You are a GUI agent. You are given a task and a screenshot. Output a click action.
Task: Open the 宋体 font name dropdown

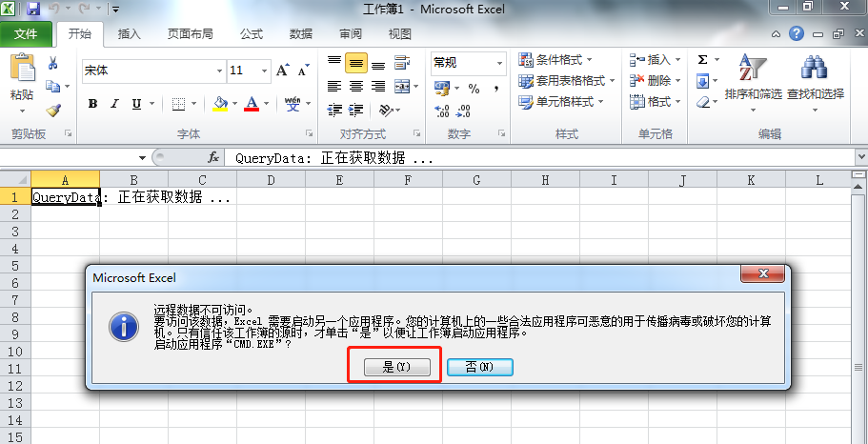(220, 71)
